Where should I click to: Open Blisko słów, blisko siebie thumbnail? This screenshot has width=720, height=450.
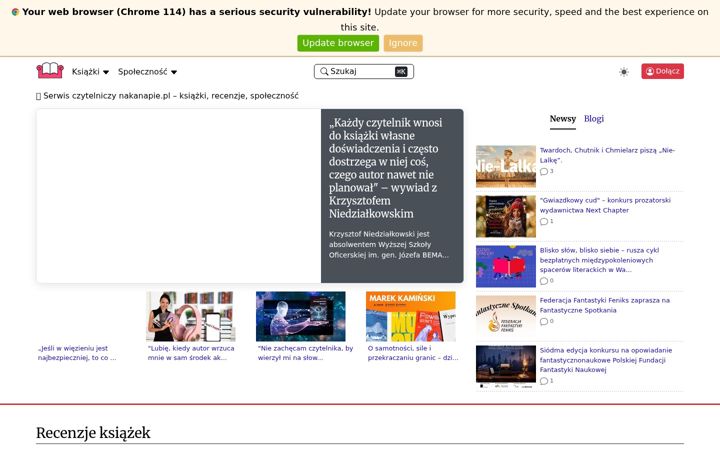point(506,266)
